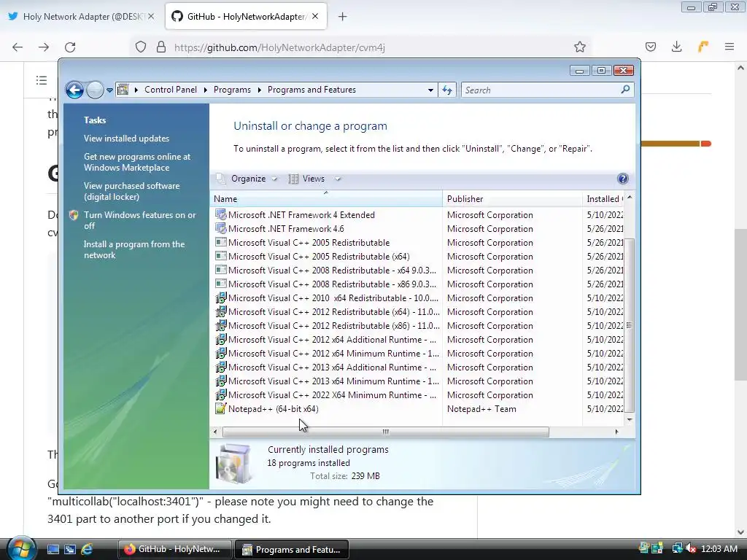This screenshot has width=747, height=560.
Task: Click the taskbar clock showing 12:03 AM
Action: pyautogui.click(x=719, y=549)
